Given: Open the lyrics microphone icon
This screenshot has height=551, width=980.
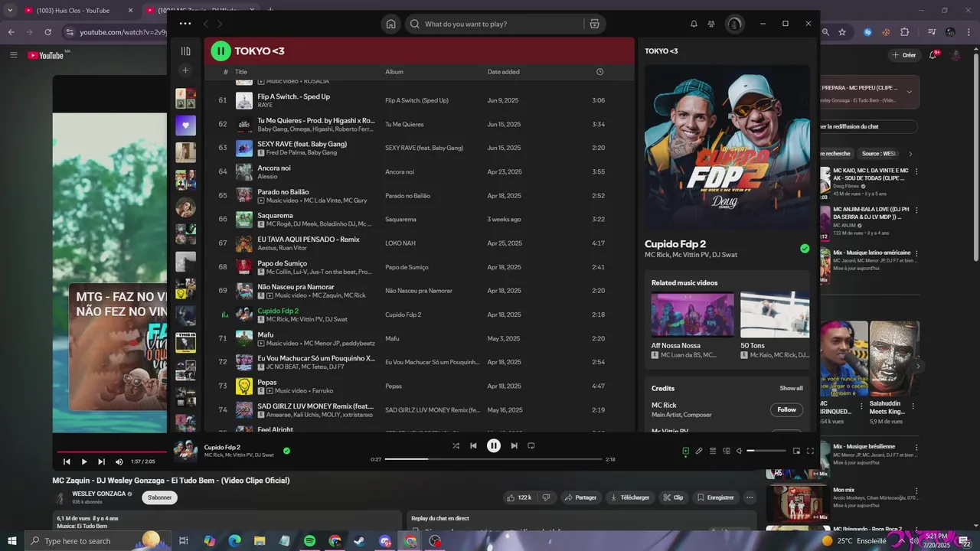Looking at the screenshot, I should [x=699, y=451].
